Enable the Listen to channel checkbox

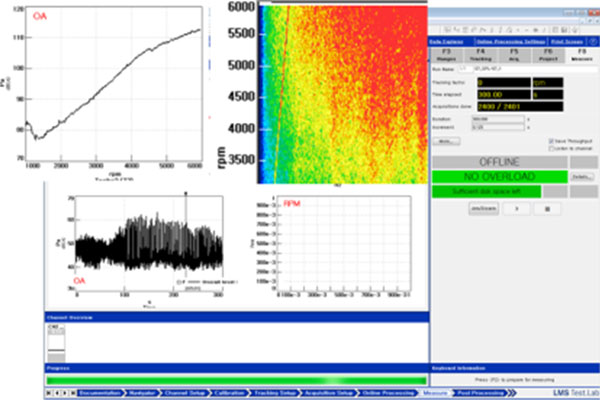[551, 148]
